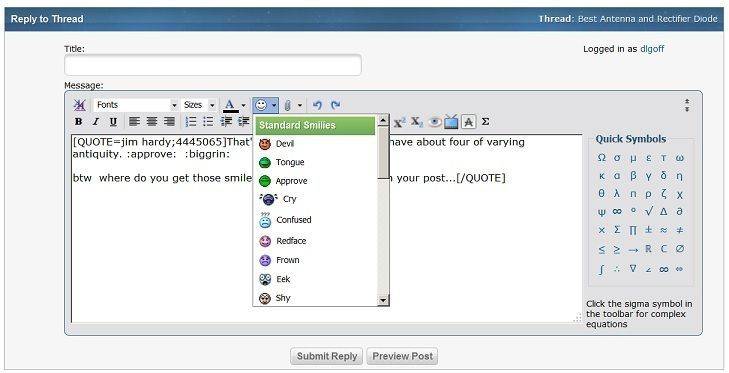The image size is (729, 373).
Task: Center align the text
Action: [152, 122]
